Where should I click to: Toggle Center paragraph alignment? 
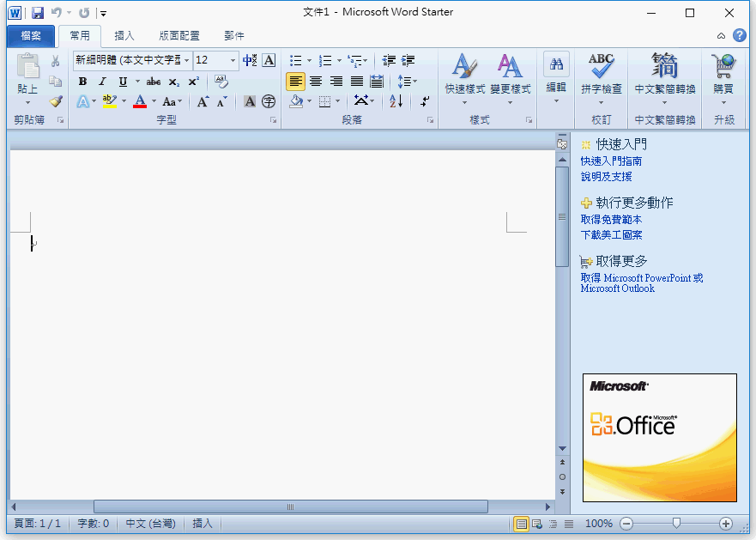(316, 81)
